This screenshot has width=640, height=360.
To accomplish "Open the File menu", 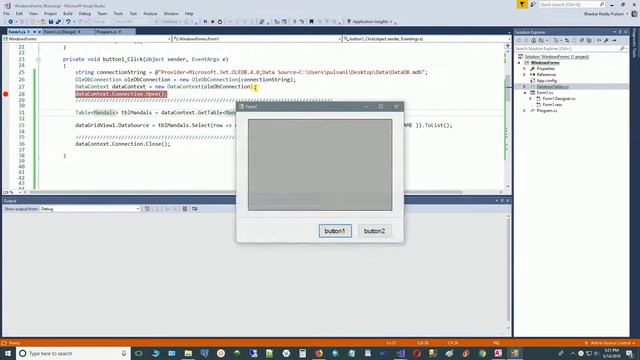I will click(x=6, y=13).
